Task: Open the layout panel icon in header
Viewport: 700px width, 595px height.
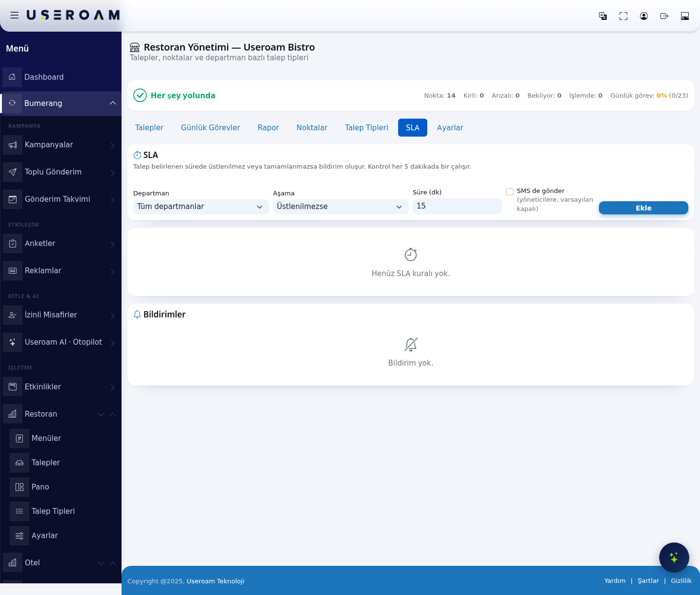Action: pos(685,16)
